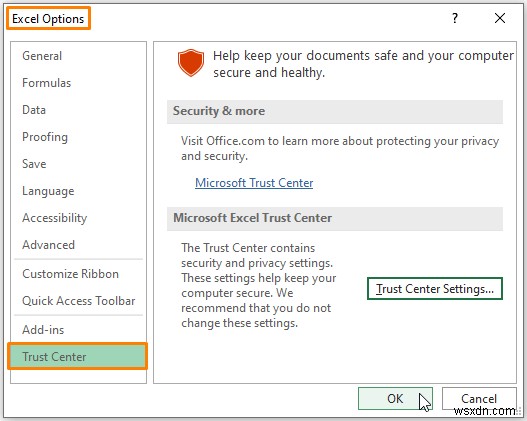
Task: Open the General options category
Action: pos(42,56)
